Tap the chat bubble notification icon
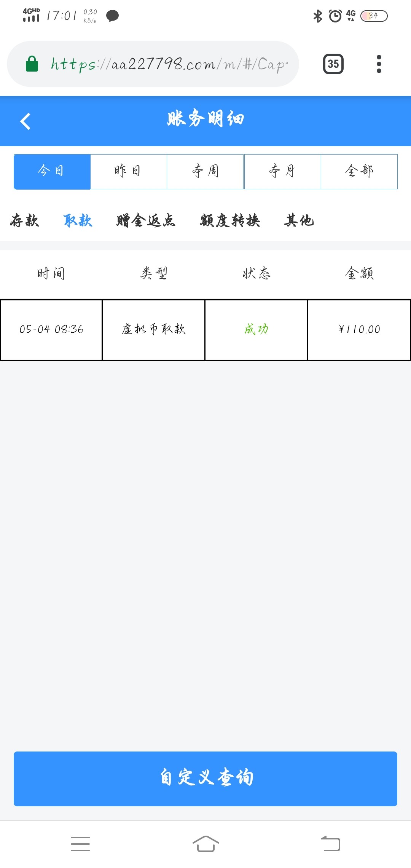Image resolution: width=411 pixels, height=868 pixels. pyautogui.click(x=112, y=16)
